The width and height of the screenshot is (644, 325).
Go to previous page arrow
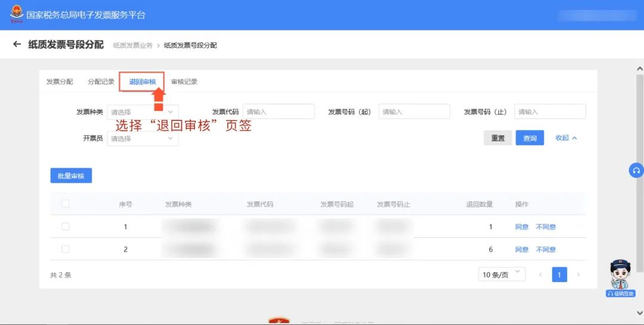pyautogui.click(x=541, y=275)
